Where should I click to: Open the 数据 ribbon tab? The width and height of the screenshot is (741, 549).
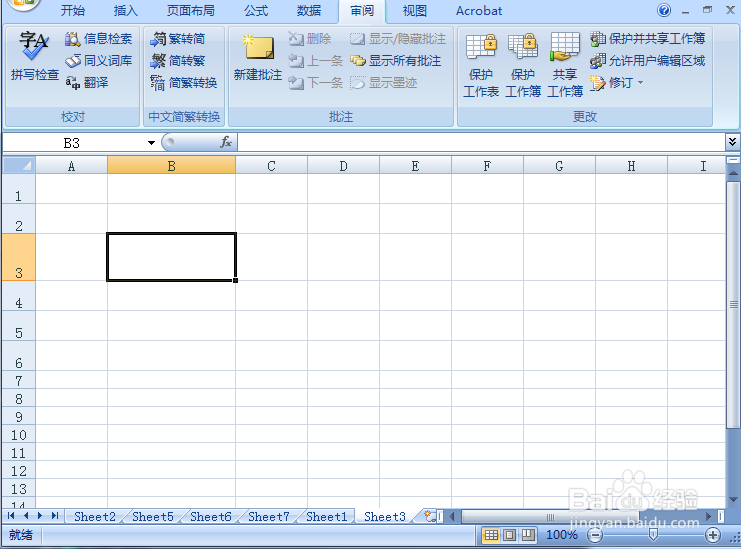pos(309,10)
